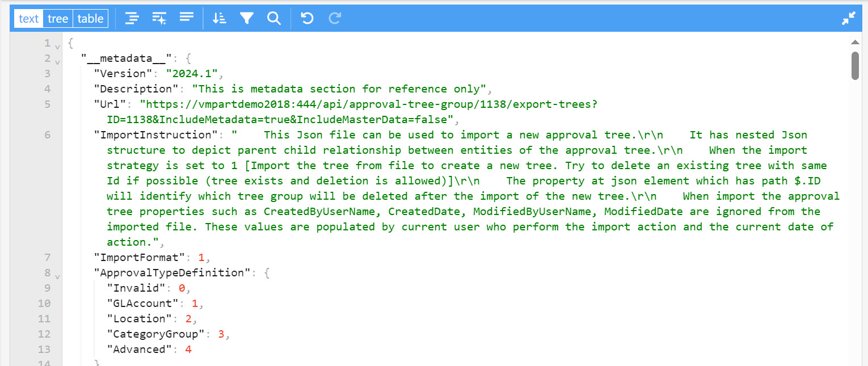The height and width of the screenshot is (366, 868).
Task: Click the Compact JSON toolbar icon
Action: [x=187, y=18]
